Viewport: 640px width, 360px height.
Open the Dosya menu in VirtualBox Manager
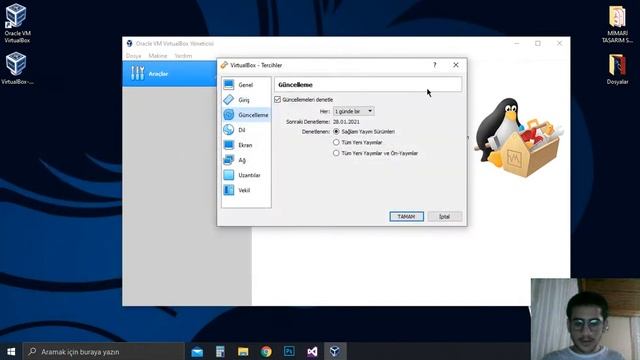133,56
